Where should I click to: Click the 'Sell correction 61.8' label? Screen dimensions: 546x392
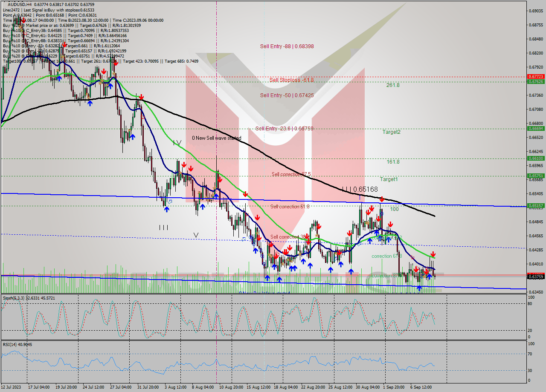point(290,206)
